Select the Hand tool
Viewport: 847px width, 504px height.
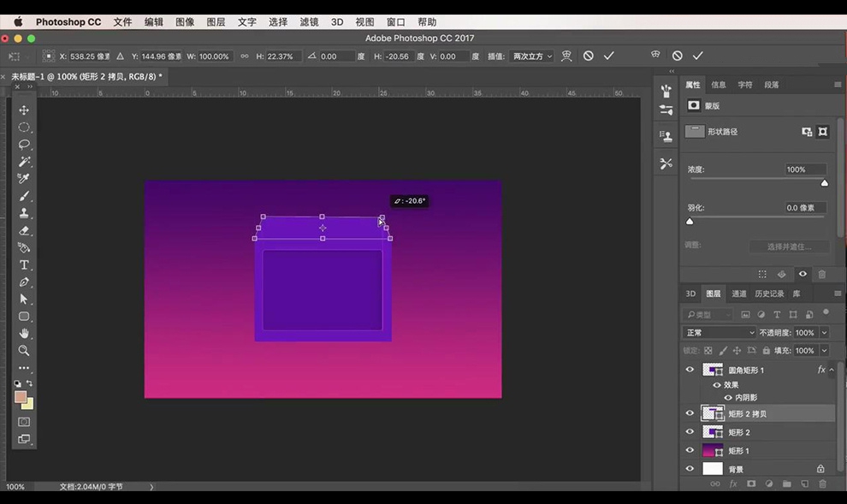click(x=24, y=334)
